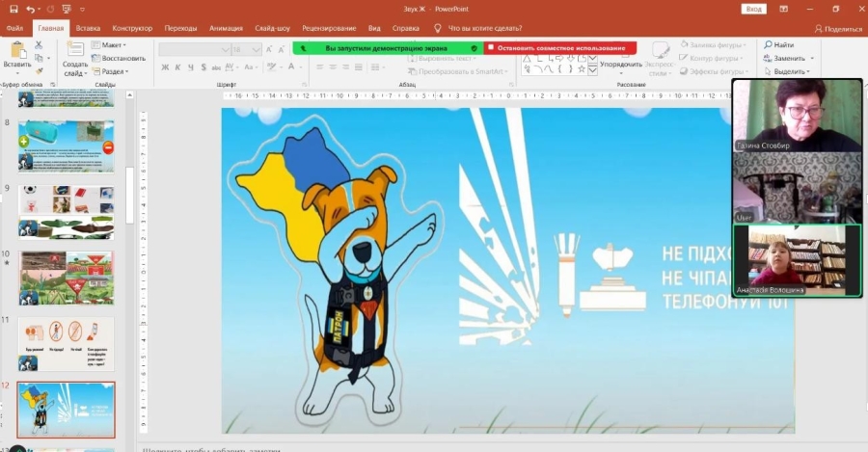
Task: Open the font name combo box
Action: pos(194,50)
